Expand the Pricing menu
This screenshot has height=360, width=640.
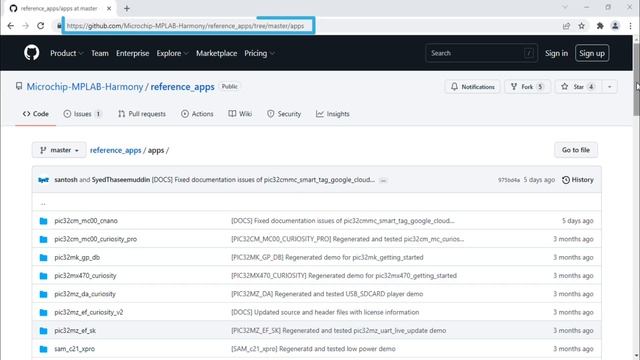point(259,53)
